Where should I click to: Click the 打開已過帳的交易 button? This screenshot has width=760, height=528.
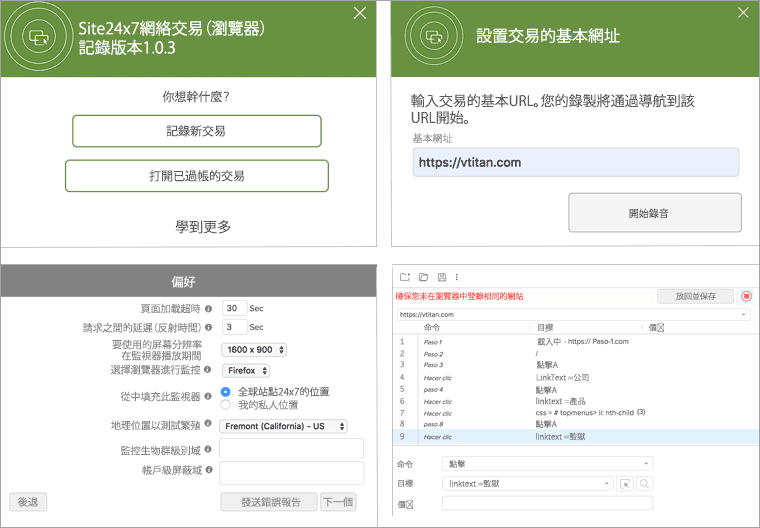[197, 176]
